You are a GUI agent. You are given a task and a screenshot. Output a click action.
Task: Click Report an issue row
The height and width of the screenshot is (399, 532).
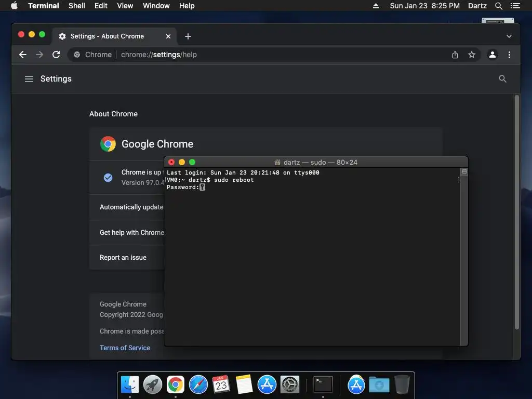pyautogui.click(x=127, y=258)
